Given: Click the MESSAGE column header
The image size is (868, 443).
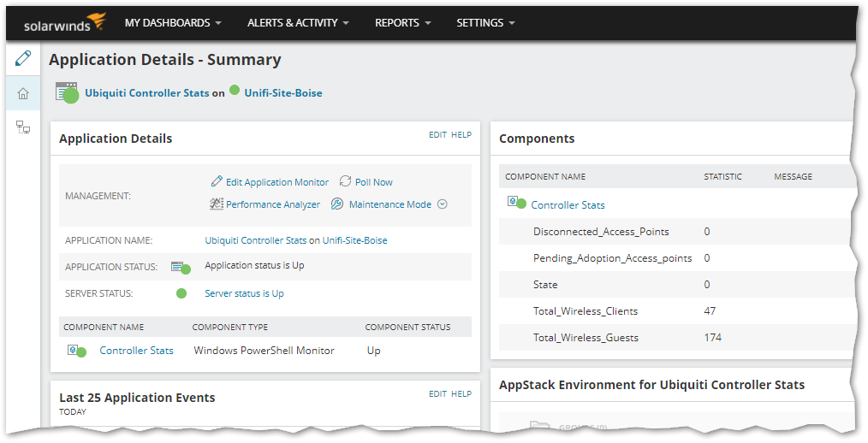Looking at the screenshot, I should click(794, 177).
